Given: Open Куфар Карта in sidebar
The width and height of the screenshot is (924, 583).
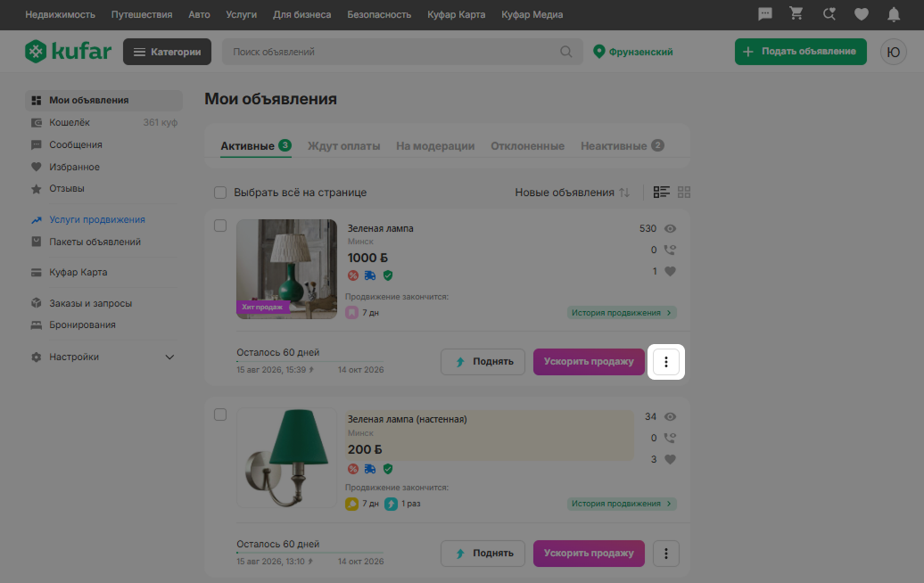Looking at the screenshot, I should pos(78,273).
